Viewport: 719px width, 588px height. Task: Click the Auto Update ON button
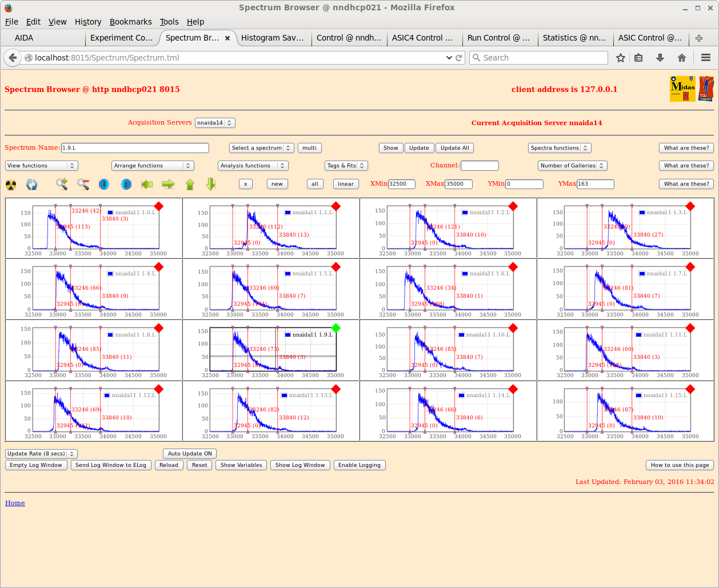click(190, 454)
